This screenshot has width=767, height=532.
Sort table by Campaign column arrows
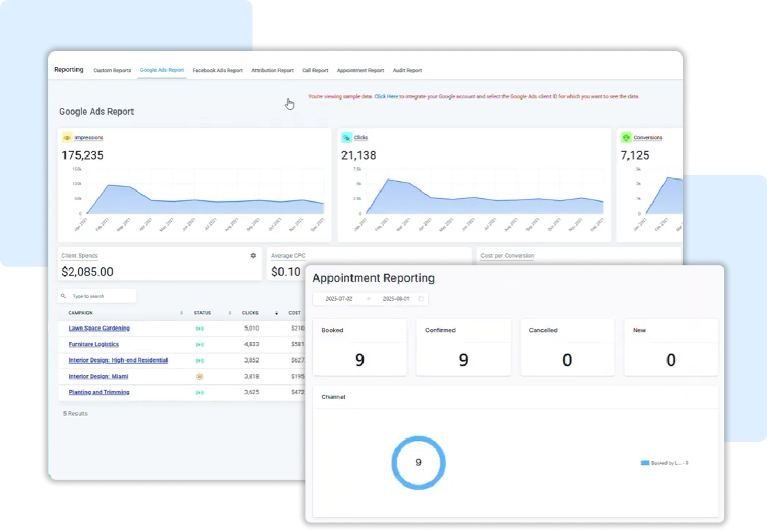pos(181,313)
